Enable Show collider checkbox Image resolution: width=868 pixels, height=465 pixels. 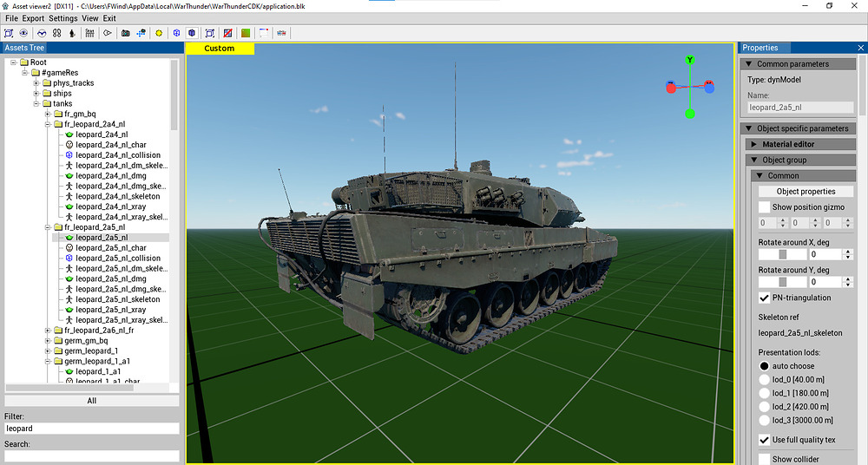[x=764, y=459]
